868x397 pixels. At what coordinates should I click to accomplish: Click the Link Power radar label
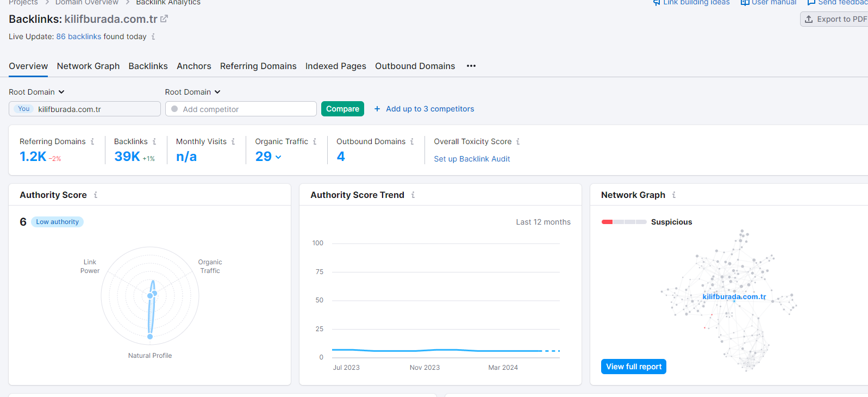click(x=90, y=266)
